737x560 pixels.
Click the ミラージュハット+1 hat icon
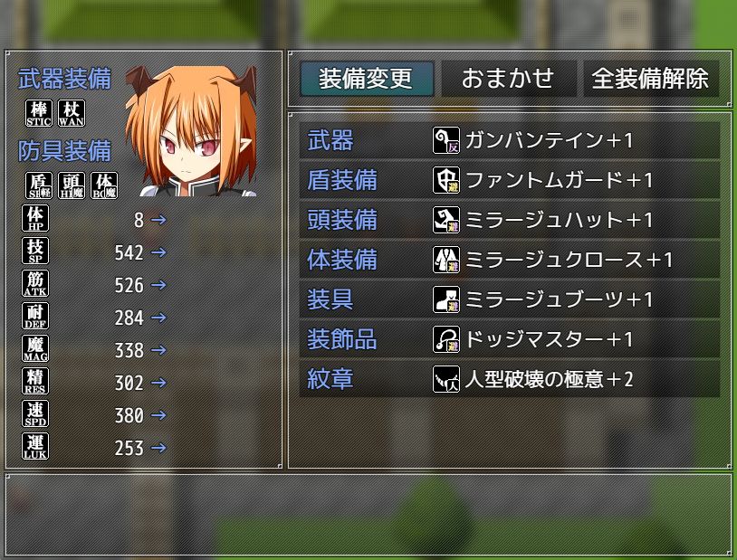(x=446, y=220)
